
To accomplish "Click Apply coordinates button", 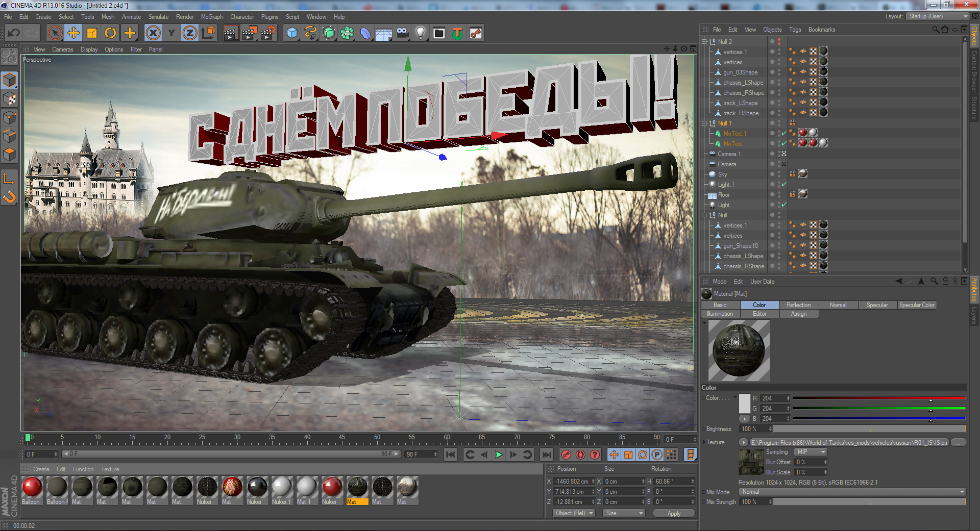I will 674,514.
